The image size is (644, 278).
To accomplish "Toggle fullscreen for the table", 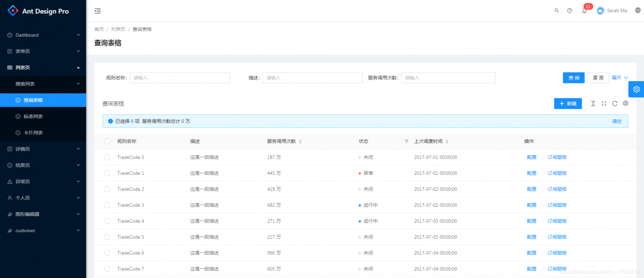I will pos(604,103).
